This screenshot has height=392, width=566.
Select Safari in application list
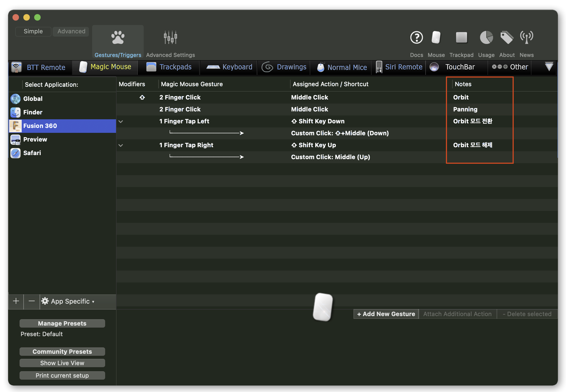(x=32, y=153)
